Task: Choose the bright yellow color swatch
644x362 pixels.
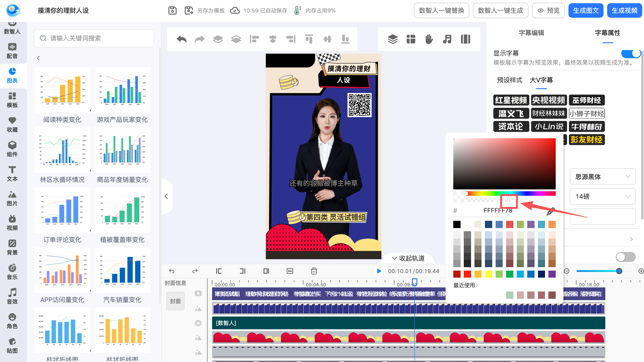Action: 488,274
